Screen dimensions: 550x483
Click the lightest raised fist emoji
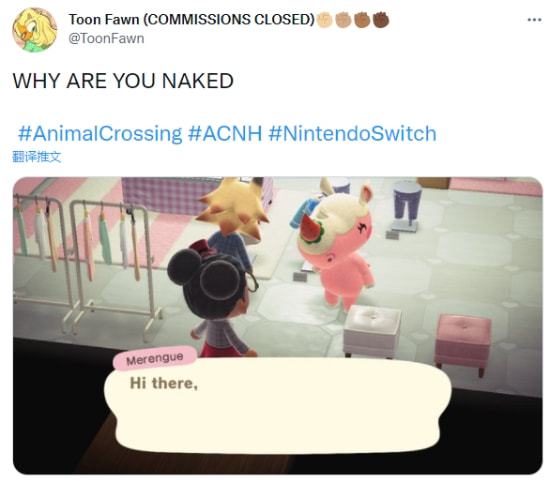click(324, 20)
